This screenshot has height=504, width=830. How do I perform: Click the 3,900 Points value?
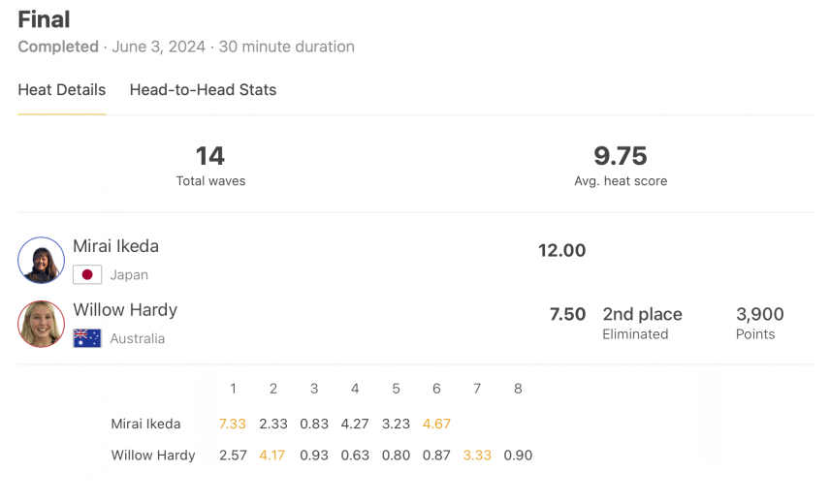[x=759, y=323]
